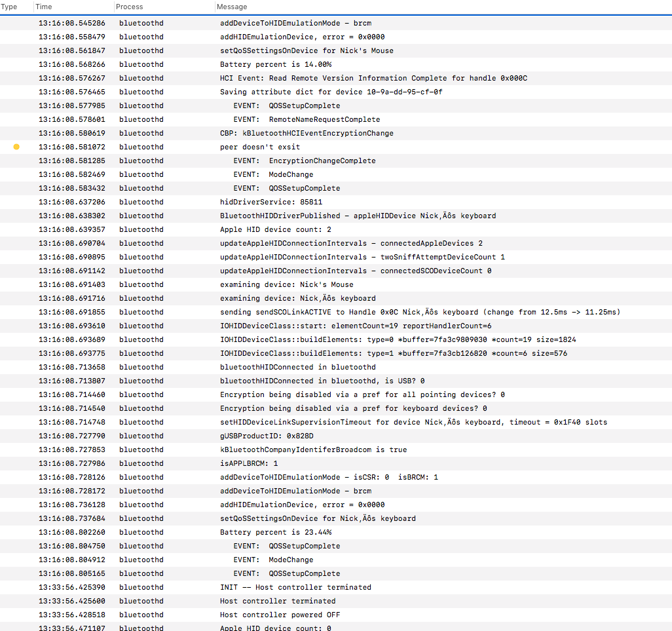672x631 pixels.
Task: Select 'bluetoothHIDConnected in bluetoothd, is USB? 0' row
Action: pyautogui.click(x=336, y=381)
